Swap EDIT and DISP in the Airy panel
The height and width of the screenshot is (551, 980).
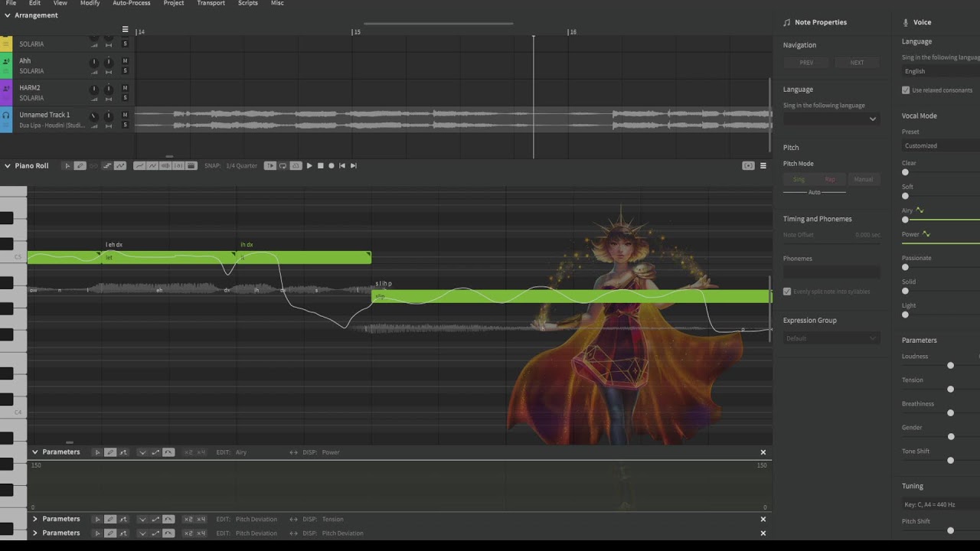293,452
